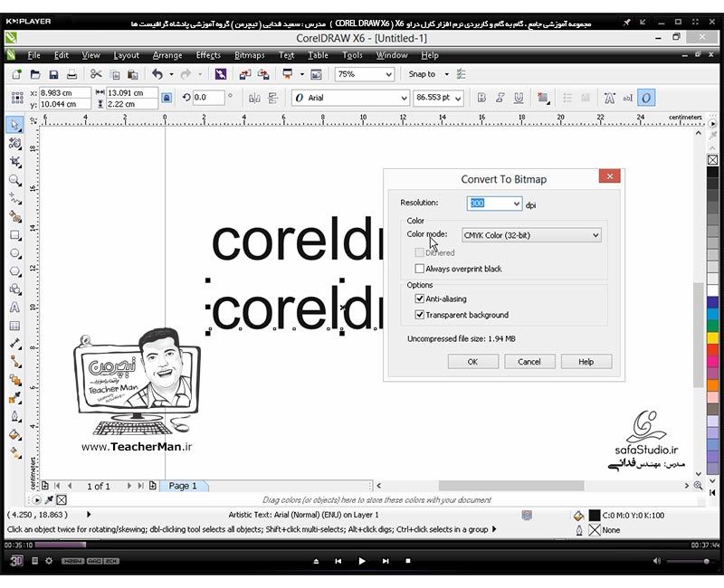Screen dimensions: 724x588
Task: Click the KMPlayer next track button
Action: coord(386,561)
